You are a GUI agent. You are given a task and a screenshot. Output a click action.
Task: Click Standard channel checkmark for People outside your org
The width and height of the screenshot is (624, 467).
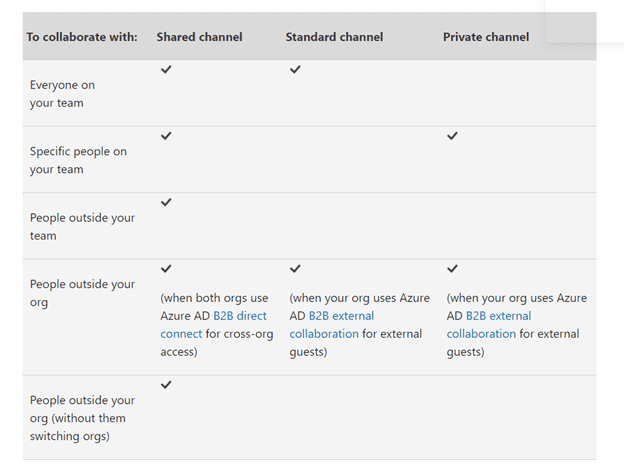295,269
